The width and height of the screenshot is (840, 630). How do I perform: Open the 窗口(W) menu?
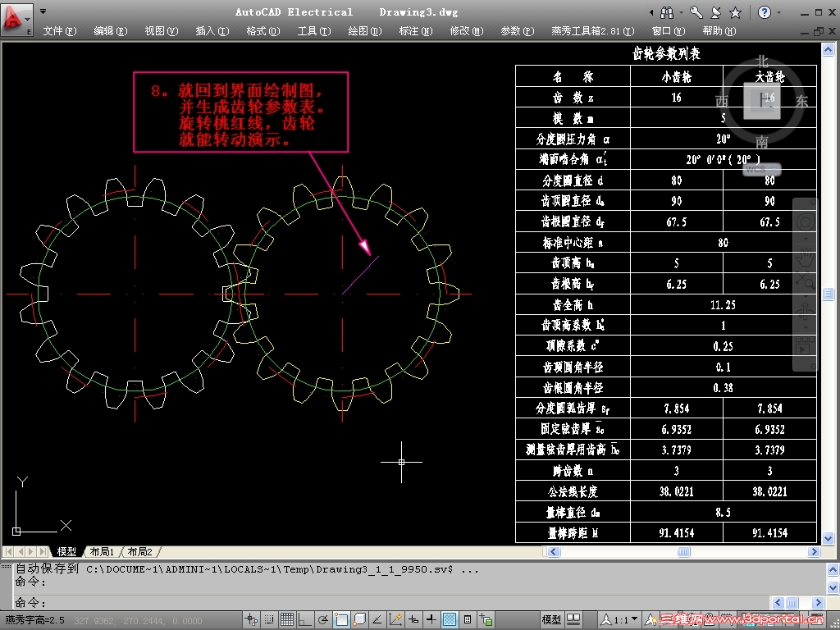pyautogui.click(x=668, y=31)
